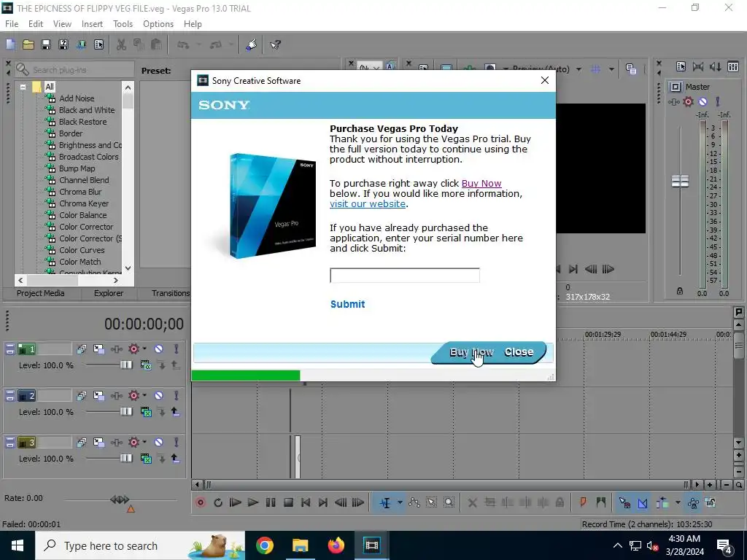Click the Record button in transport bar
The width and height of the screenshot is (747, 560).
[201, 502]
